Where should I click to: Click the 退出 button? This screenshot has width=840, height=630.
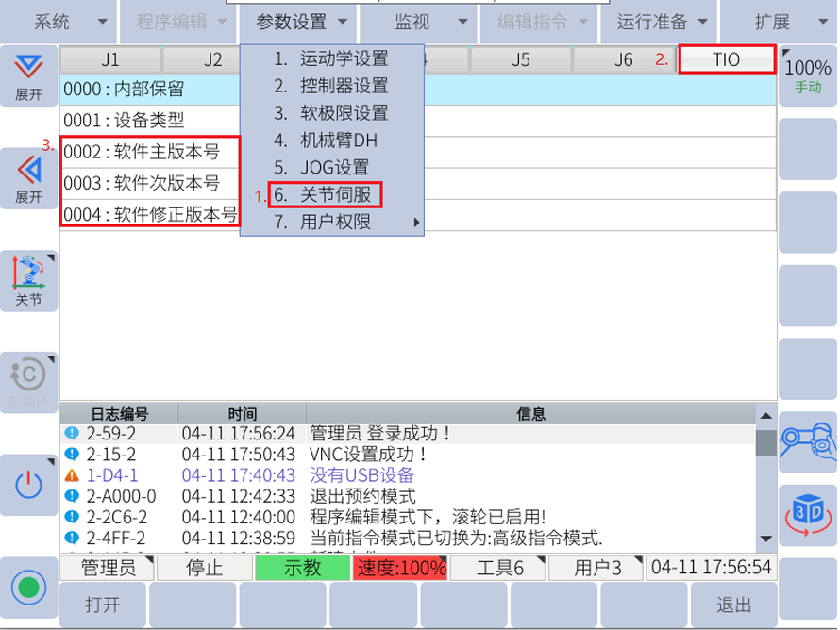(733, 605)
